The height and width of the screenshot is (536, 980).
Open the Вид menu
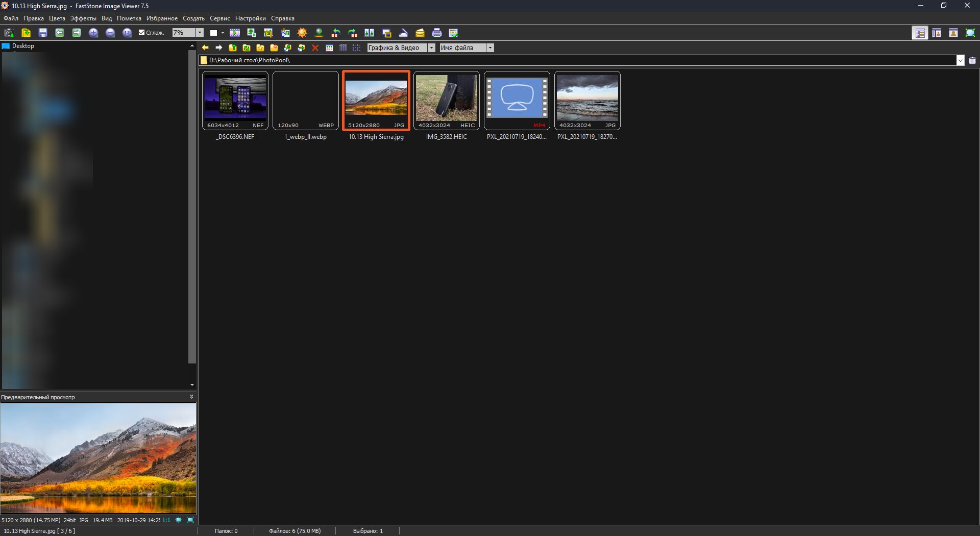107,18
